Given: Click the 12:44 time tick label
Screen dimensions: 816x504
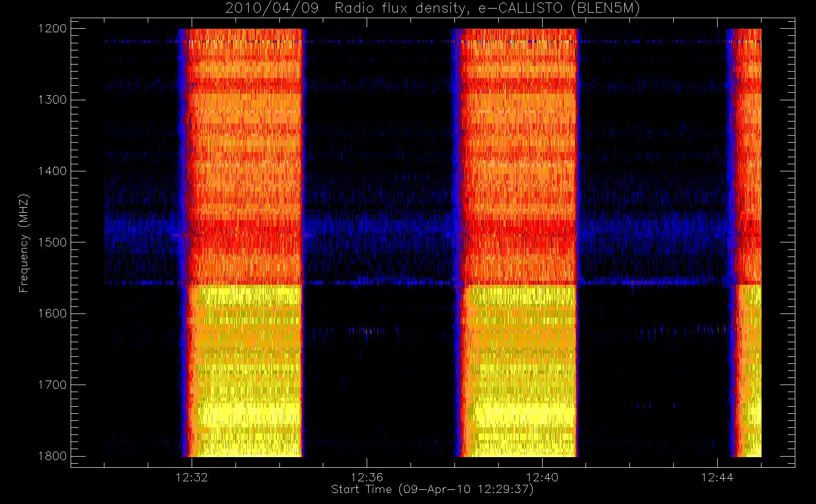Looking at the screenshot, I should click(717, 477).
